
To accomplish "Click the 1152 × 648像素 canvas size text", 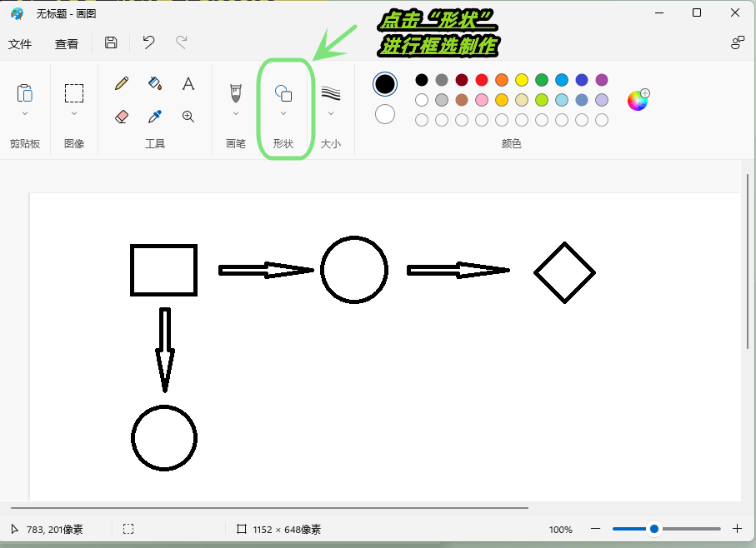I will coord(287,530).
